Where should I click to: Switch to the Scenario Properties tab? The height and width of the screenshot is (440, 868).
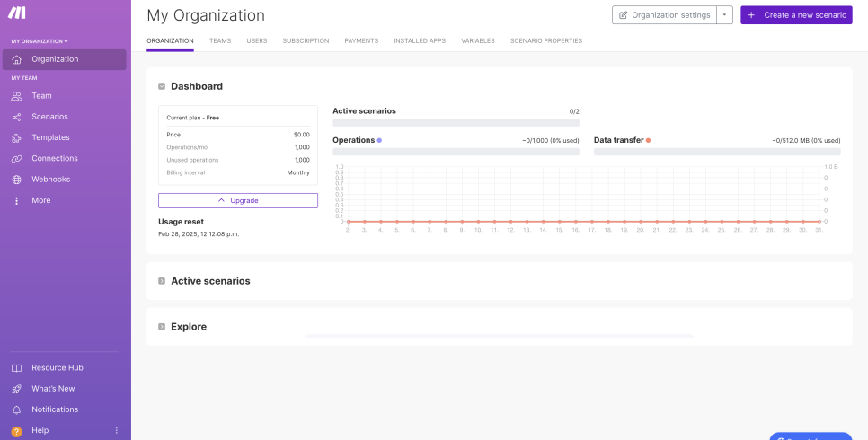pos(545,41)
